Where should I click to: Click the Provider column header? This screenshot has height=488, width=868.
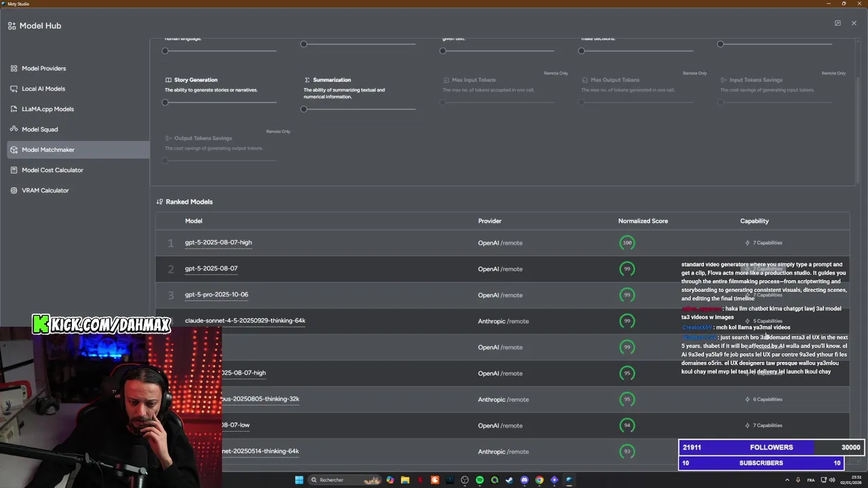tap(490, 221)
